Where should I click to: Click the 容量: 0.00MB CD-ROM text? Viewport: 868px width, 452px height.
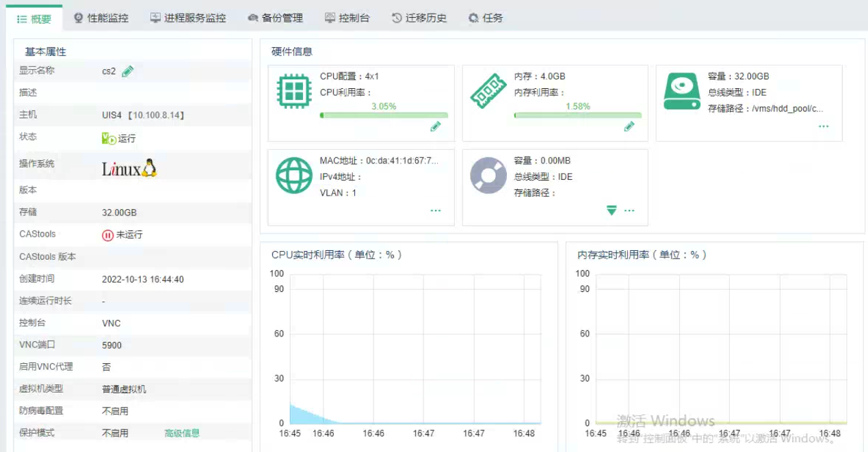point(542,161)
